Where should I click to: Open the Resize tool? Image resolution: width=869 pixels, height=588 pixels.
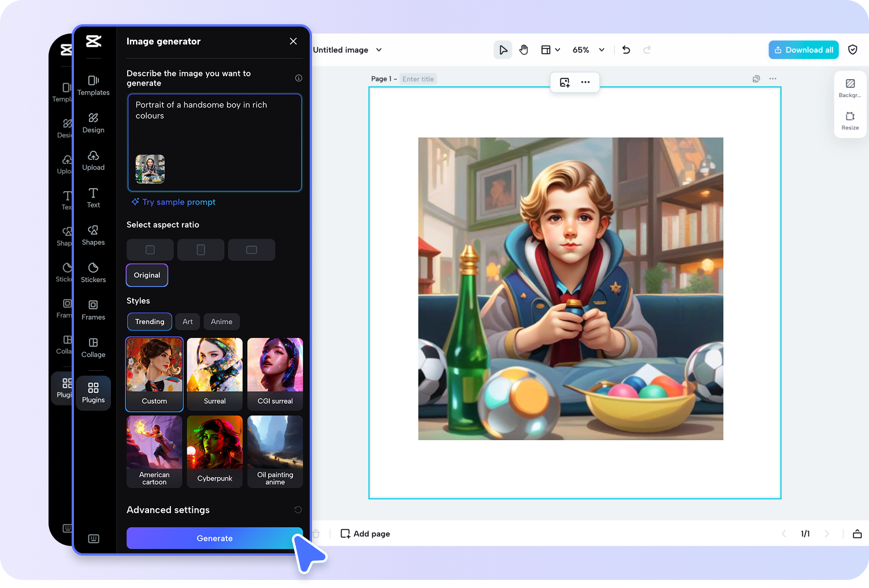850,121
